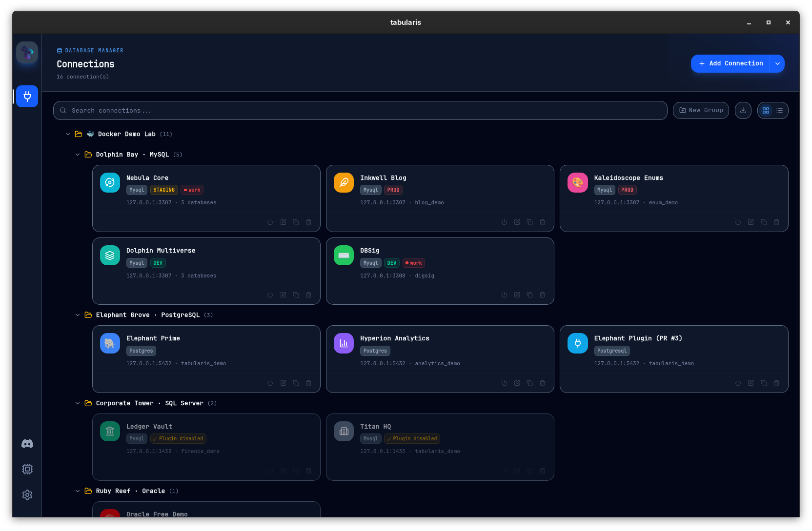This screenshot has width=812, height=531.
Task: Collapse the Docker Demo Lab group
Action: coord(68,134)
